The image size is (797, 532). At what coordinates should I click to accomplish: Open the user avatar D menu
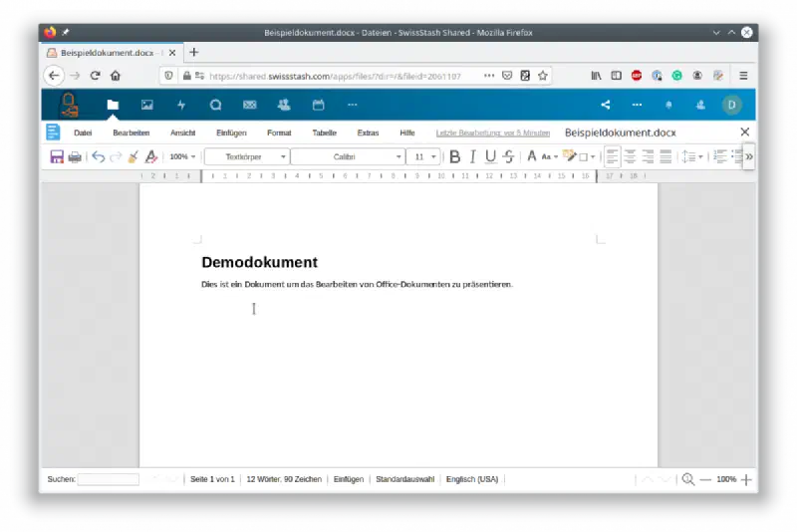(731, 105)
